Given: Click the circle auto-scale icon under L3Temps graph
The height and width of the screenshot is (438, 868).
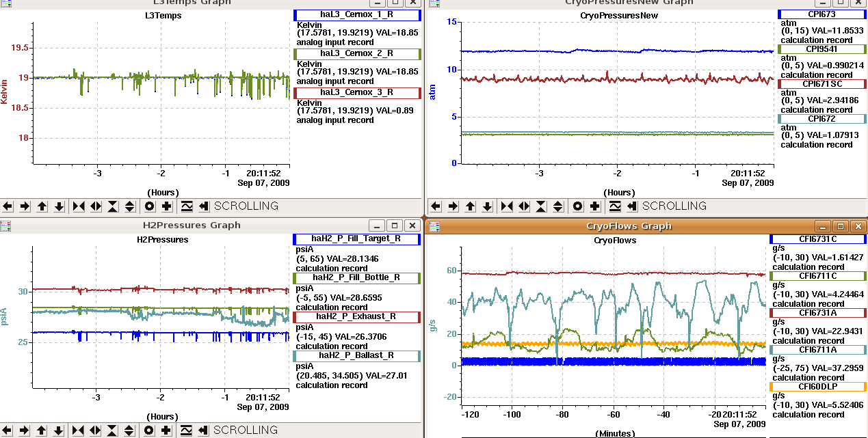Looking at the screenshot, I should coord(149,206).
